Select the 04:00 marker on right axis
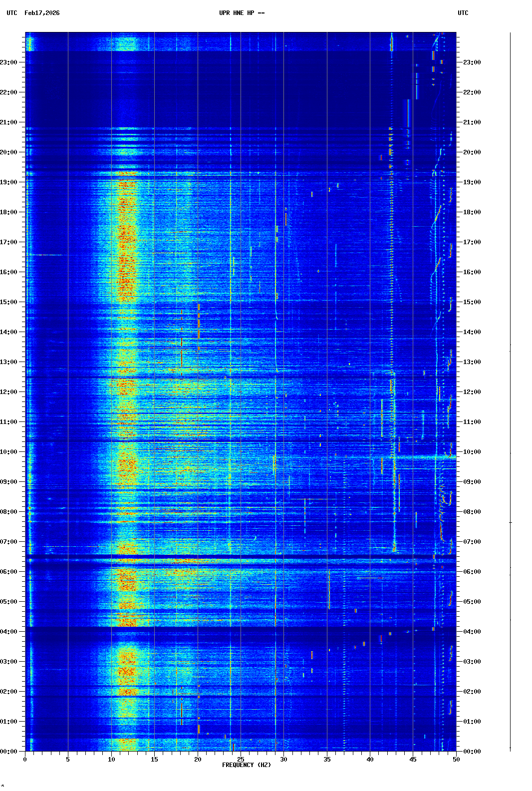This screenshot has height=791, width=532. (x=472, y=632)
